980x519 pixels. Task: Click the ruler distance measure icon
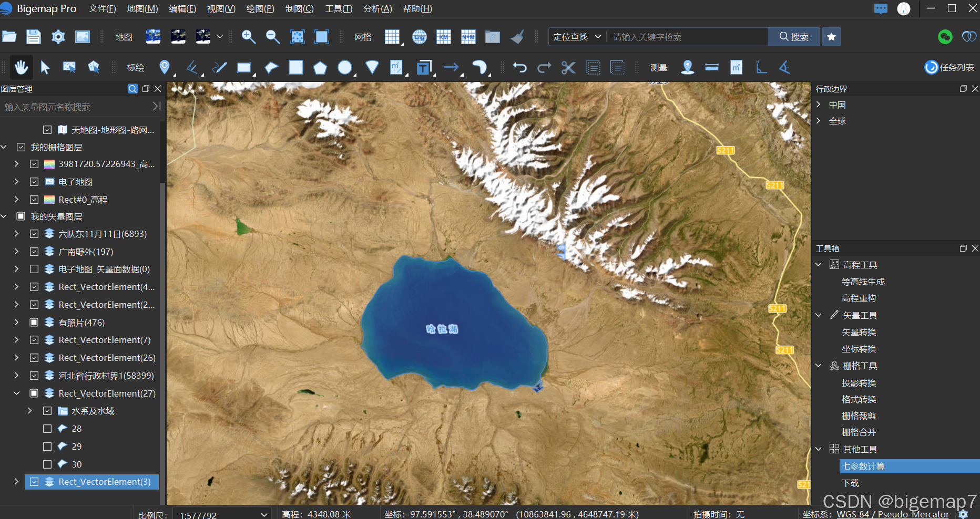tap(712, 67)
